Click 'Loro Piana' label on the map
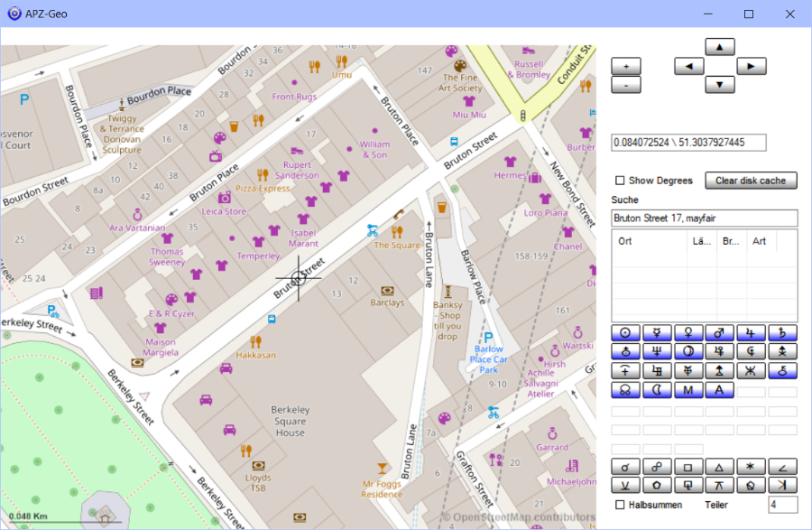The image size is (812, 530). (545, 212)
